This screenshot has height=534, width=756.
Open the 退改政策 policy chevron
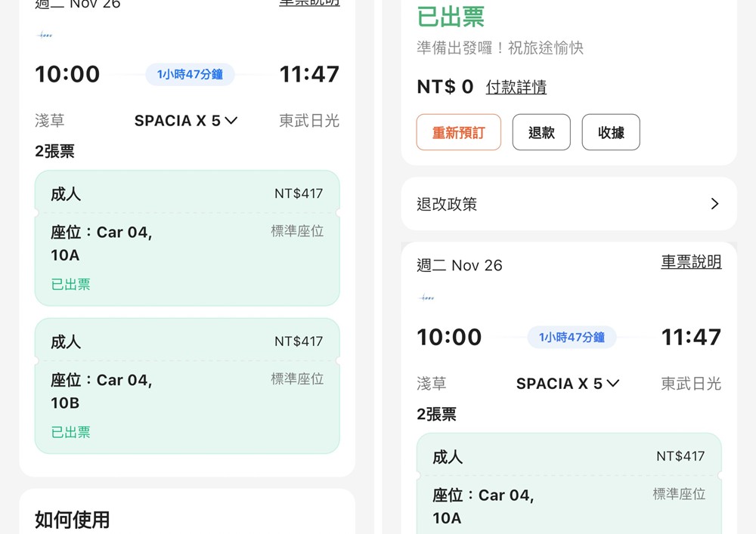pos(714,204)
